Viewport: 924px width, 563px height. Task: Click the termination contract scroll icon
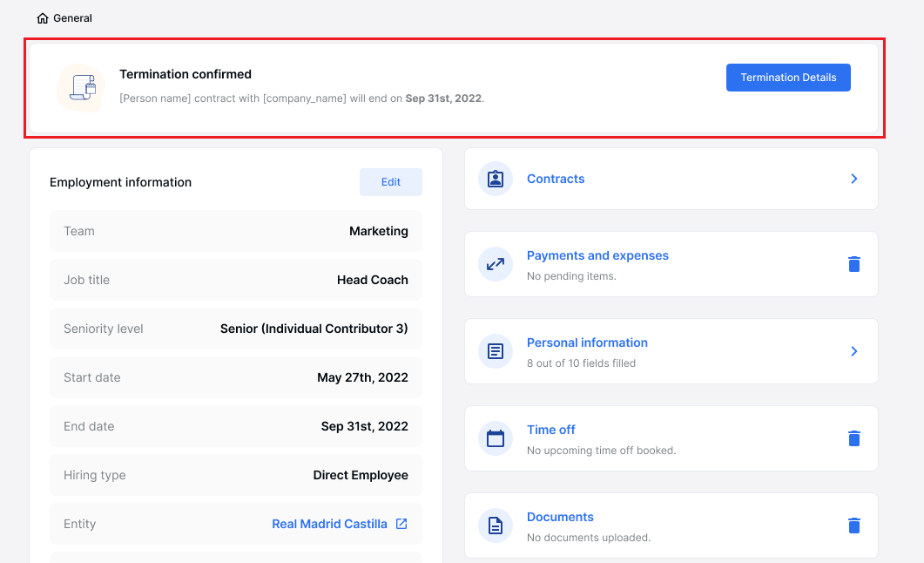[81, 87]
